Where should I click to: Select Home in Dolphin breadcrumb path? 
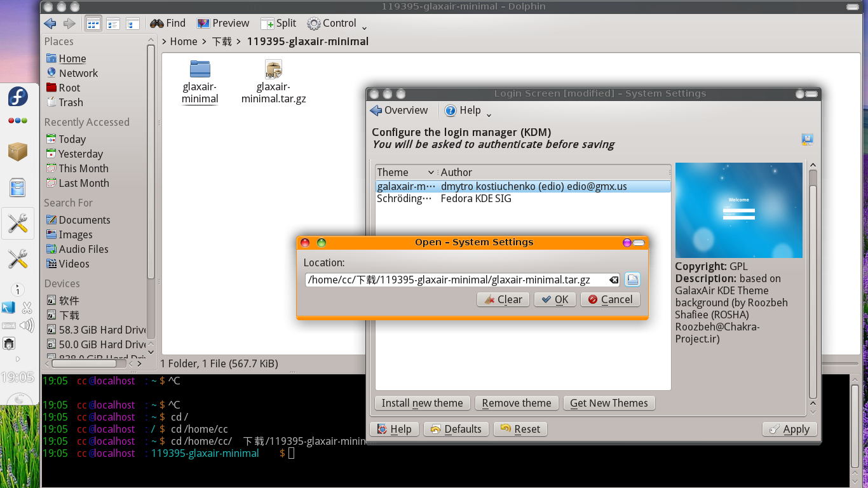click(184, 41)
